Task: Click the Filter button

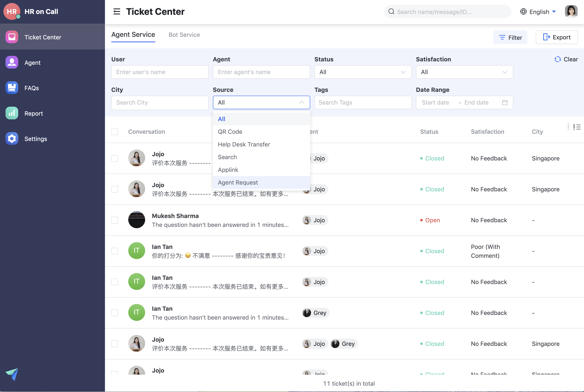Action: [510, 37]
